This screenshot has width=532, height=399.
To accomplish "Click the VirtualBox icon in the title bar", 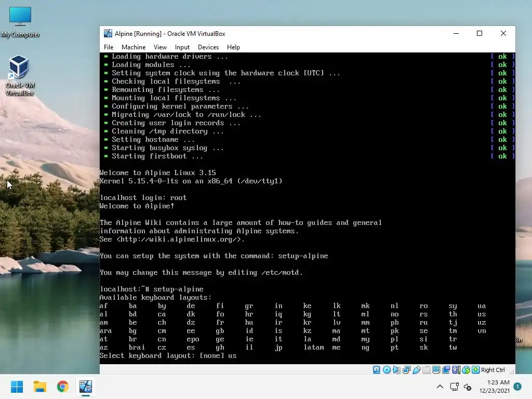I will point(108,33).
